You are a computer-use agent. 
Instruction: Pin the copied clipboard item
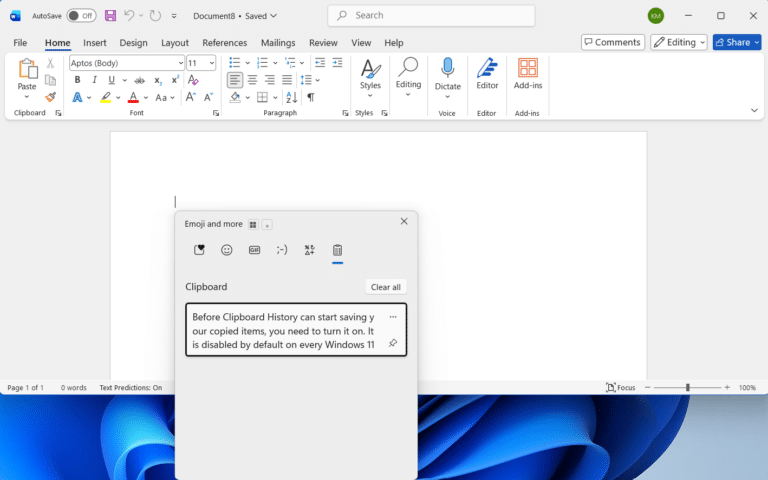[x=393, y=343]
